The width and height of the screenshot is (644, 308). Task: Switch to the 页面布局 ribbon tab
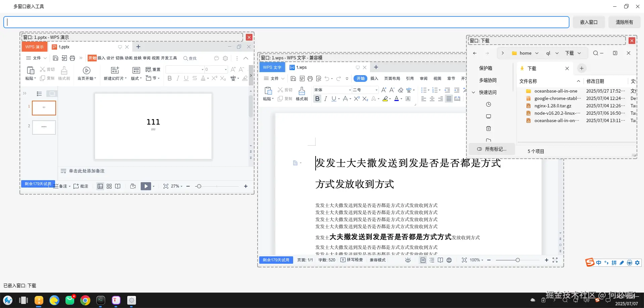[392, 79]
